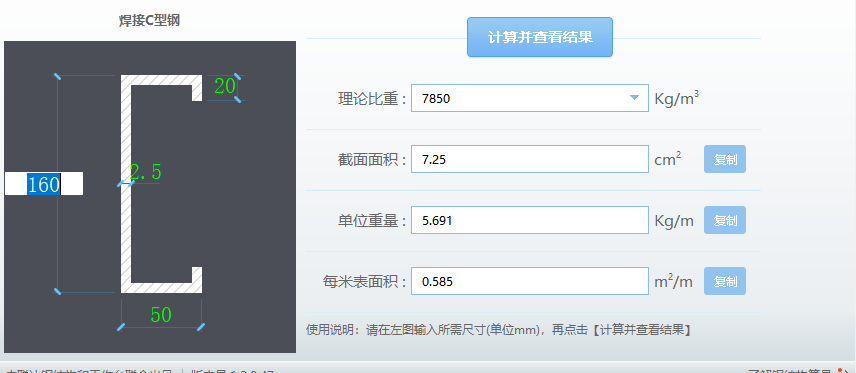
Task: Click the 计算并查看结果 button
Action: tap(539, 37)
